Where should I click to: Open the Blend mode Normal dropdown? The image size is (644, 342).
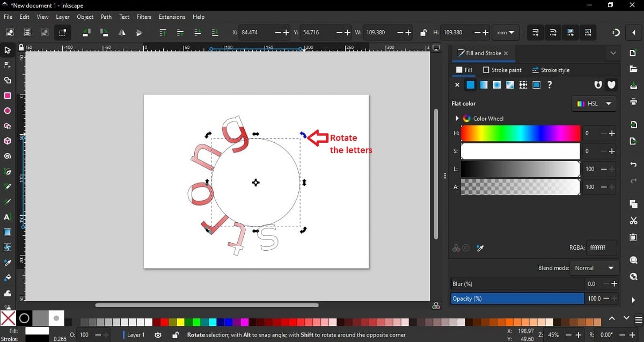594,268
